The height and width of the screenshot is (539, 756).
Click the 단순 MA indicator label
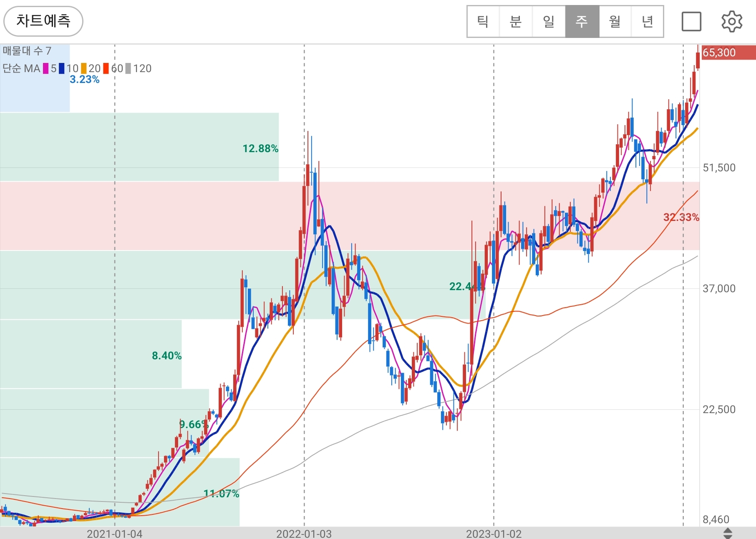click(x=21, y=68)
